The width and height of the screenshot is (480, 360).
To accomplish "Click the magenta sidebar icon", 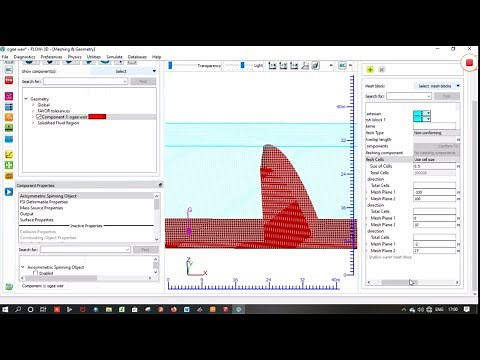I will click(x=9, y=96).
